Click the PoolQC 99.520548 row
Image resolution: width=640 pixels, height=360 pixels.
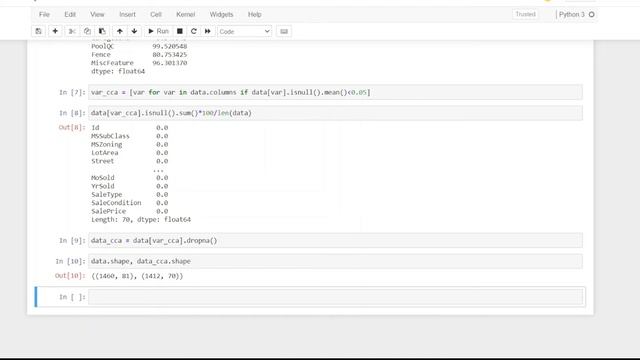(x=139, y=46)
